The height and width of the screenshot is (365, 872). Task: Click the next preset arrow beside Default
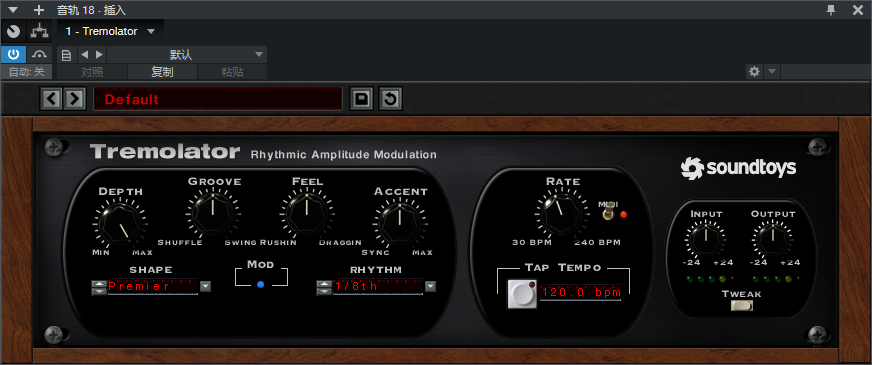coord(74,99)
